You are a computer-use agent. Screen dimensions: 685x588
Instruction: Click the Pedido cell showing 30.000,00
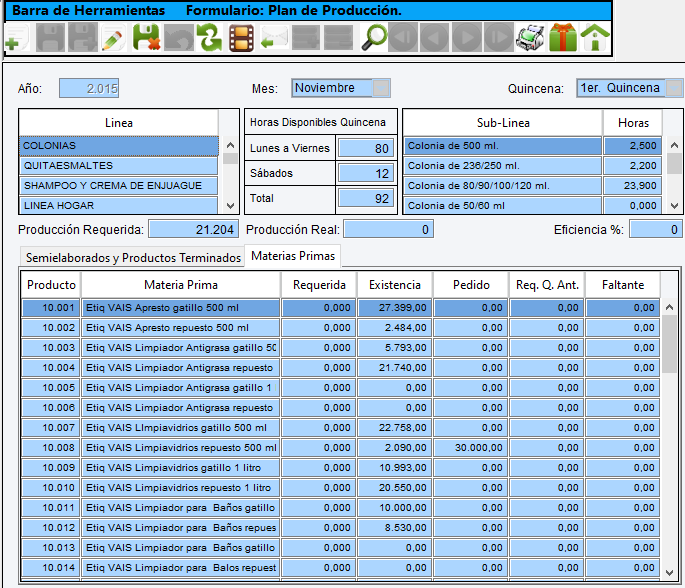(471, 448)
